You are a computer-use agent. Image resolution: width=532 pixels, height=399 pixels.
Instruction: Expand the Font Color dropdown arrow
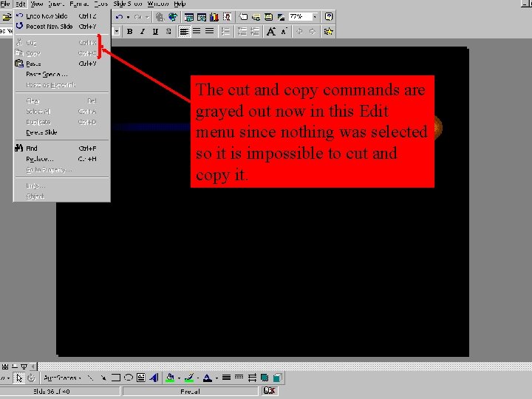[x=216, y=378]
